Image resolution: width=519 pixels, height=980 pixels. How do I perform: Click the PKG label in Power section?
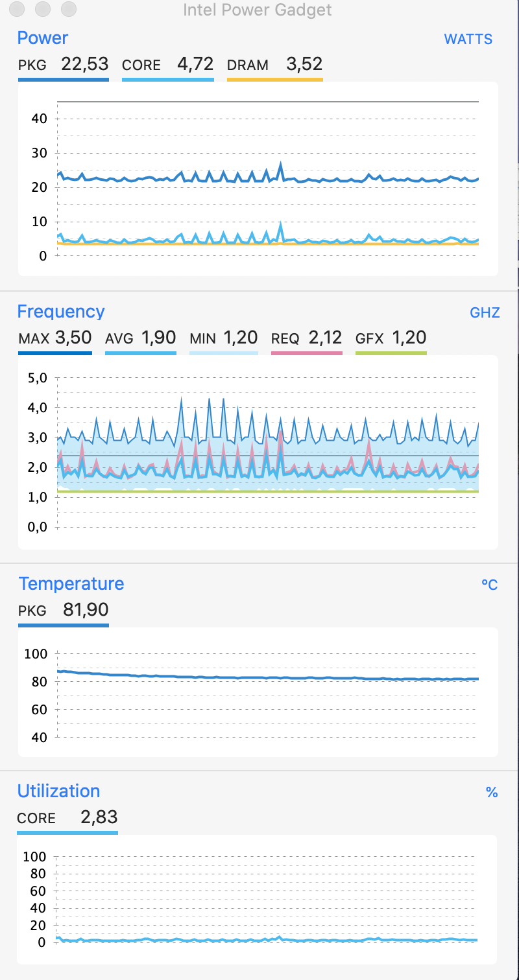[x=32, y=65]
